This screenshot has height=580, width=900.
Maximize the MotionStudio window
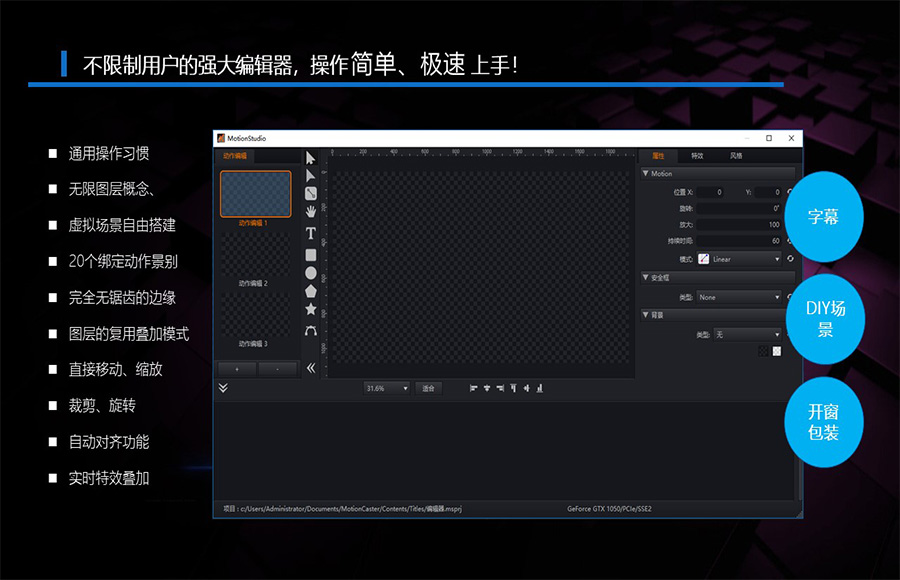769,138
